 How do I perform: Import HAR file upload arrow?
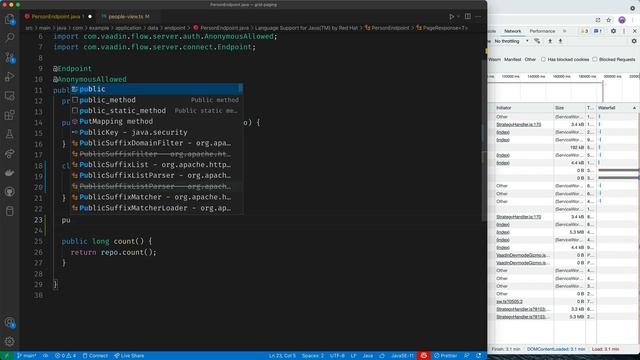550,41
